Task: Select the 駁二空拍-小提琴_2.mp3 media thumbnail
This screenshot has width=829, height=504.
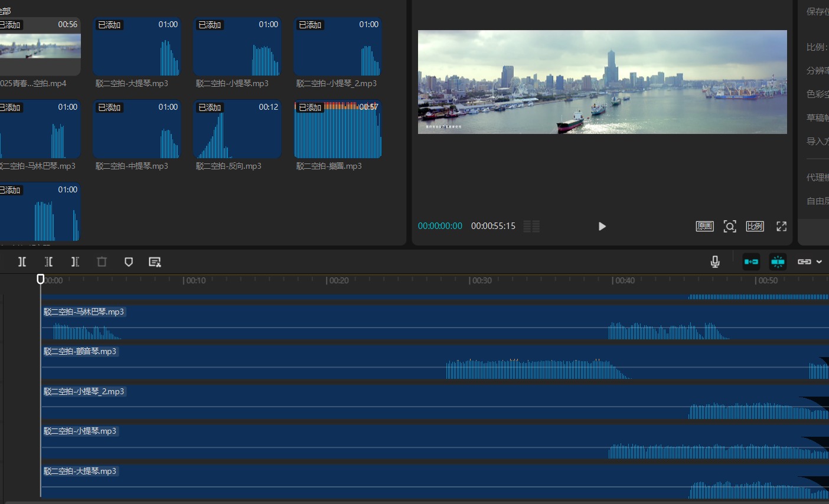Action: 337,47
